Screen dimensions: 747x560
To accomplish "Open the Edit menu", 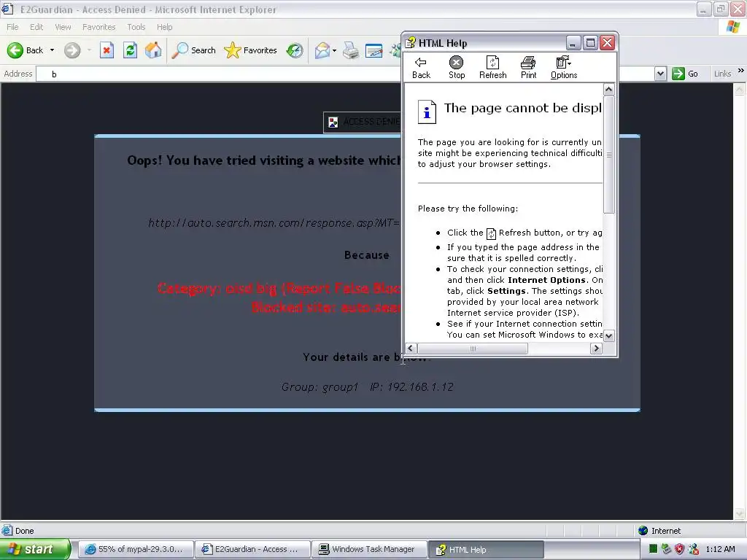I will point(36,27).
